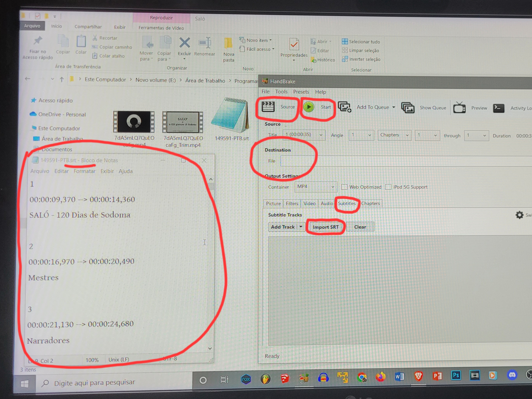Select the 7dA5mLQ7QuEcaFg_Trim.mp4 video thumbnail
Image resolution: width=532 pixels, height=399 pixels.
(x=183, y=122)
